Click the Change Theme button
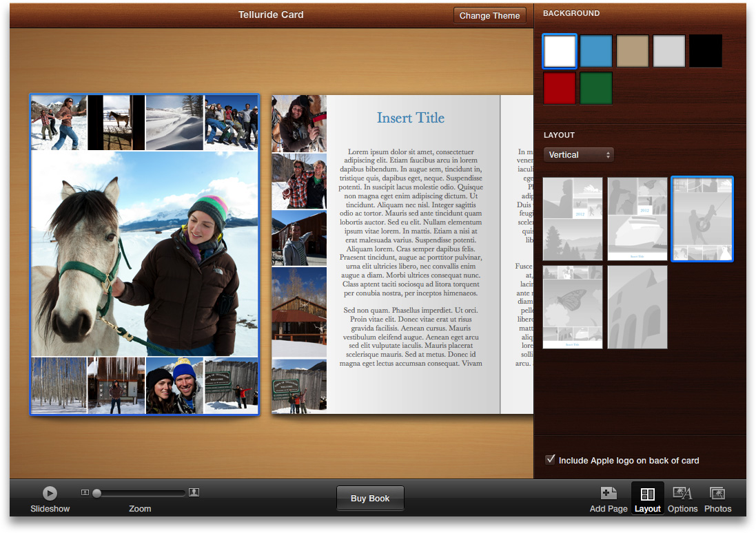Screen dimensions: 756x533 click(x=489, y=16)
